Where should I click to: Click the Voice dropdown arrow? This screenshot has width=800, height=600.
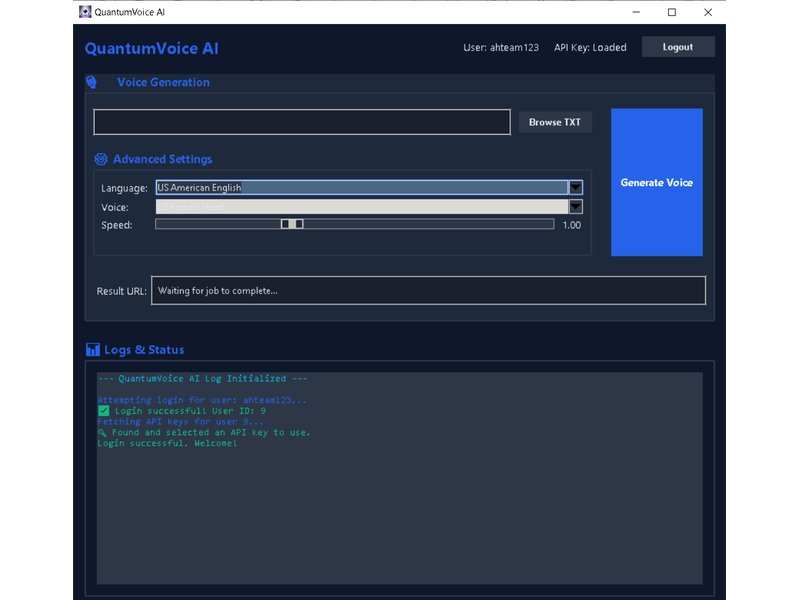point(576,206)
